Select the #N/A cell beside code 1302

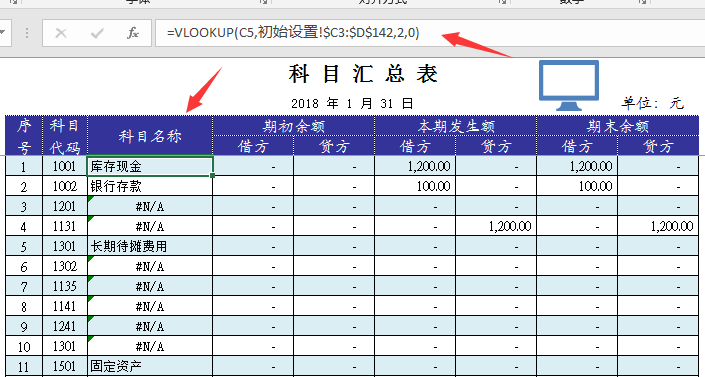click(x=150, y=266)
